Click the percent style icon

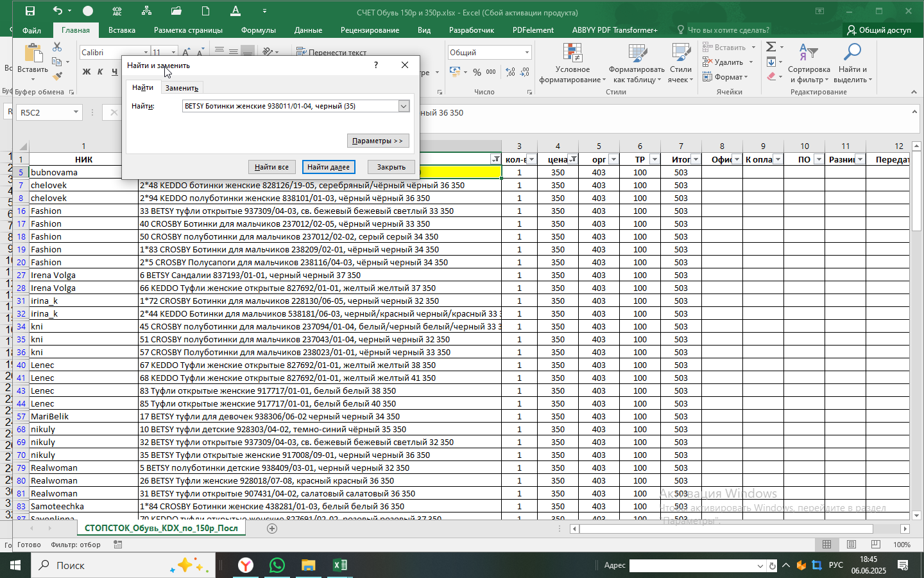tap(477, 72)
